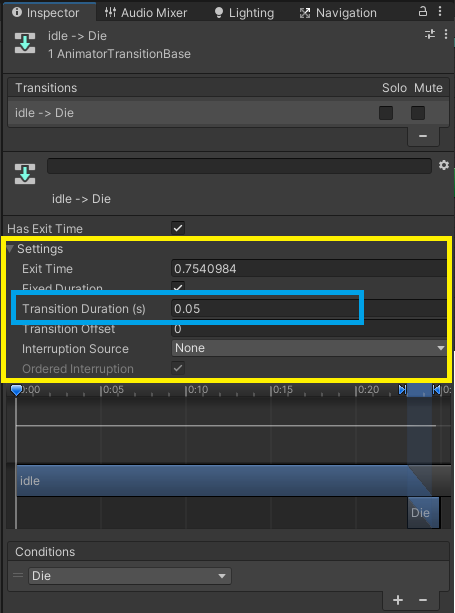This screenshot has width=455, height=613.
Task: Click the Exit Time value field
Action: point(309,269)
